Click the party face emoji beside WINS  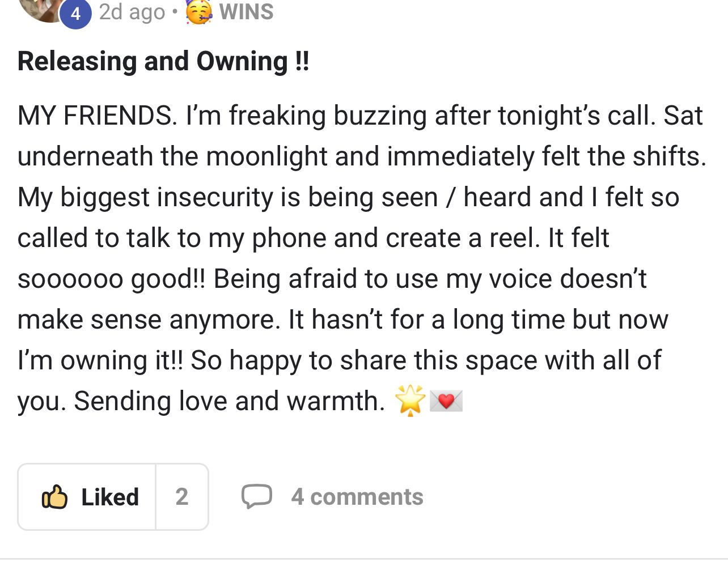tap(199, 12)
